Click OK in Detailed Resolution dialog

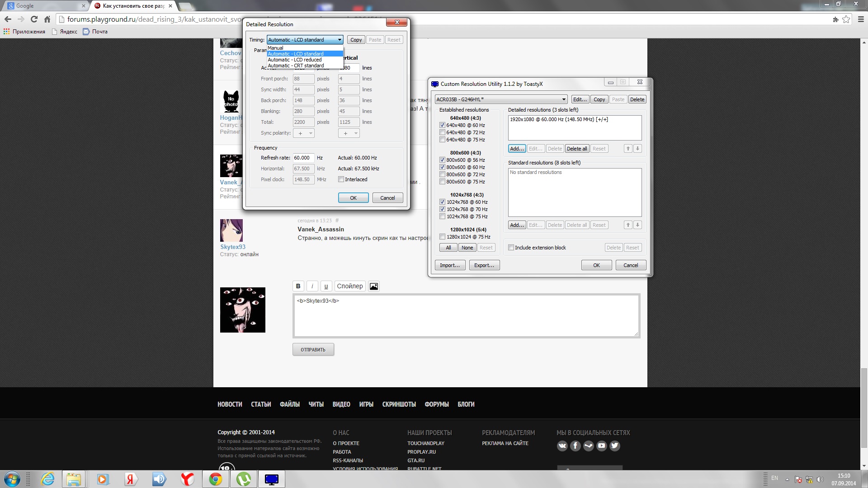(x=353, y=198)
